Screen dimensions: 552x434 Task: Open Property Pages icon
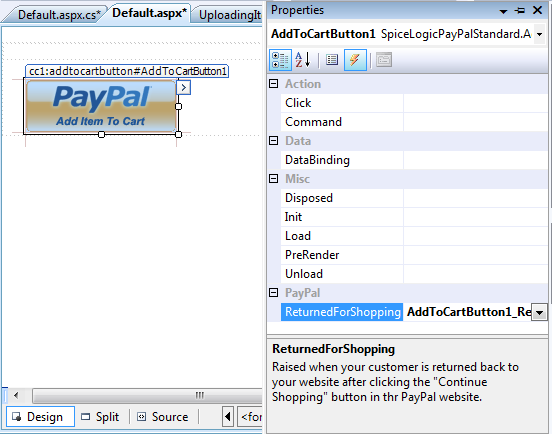pyautogui.click(x=384, y=60)
